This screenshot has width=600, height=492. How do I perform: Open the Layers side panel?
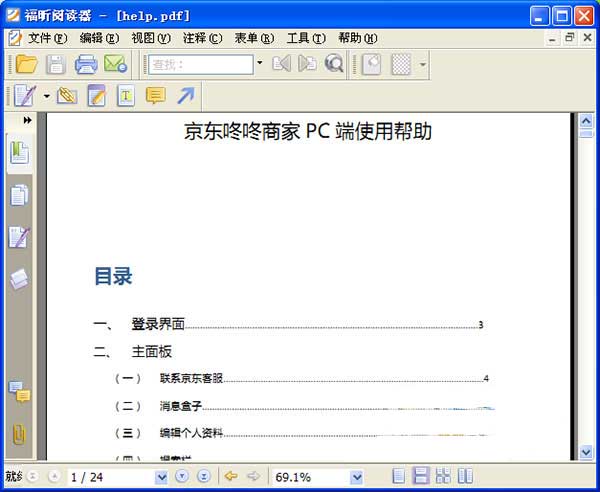[x=19, y=279]
